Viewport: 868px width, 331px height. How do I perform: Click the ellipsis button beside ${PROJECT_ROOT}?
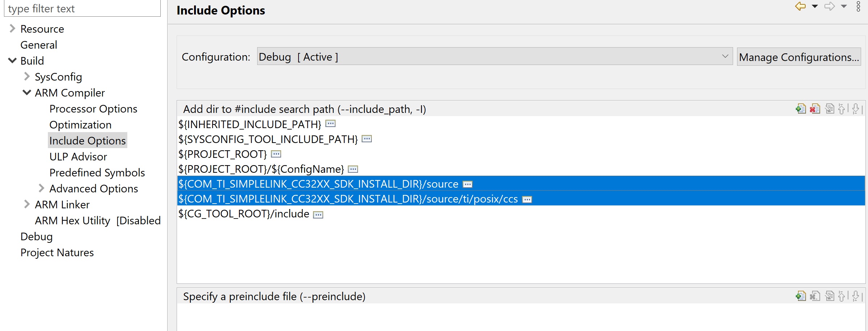tap(276, 154)
